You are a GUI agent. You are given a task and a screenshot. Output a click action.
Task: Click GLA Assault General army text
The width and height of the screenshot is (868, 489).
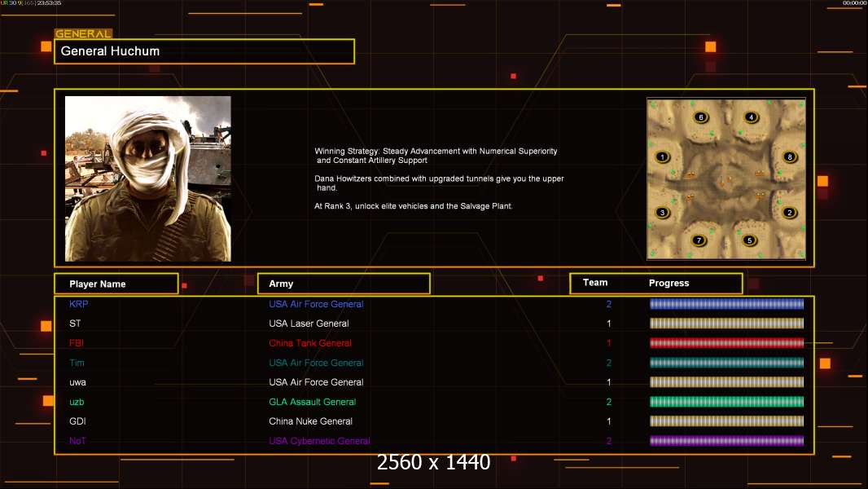pos(312,402)
